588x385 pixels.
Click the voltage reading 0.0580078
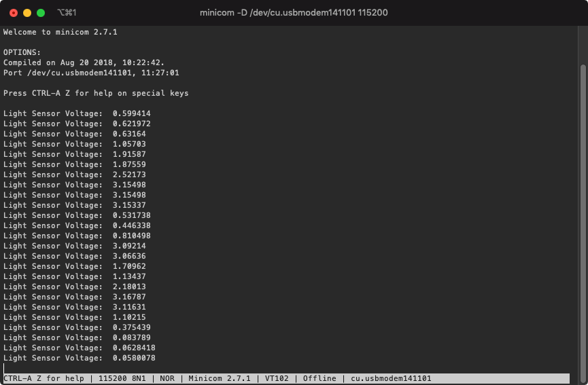(134, 358)
